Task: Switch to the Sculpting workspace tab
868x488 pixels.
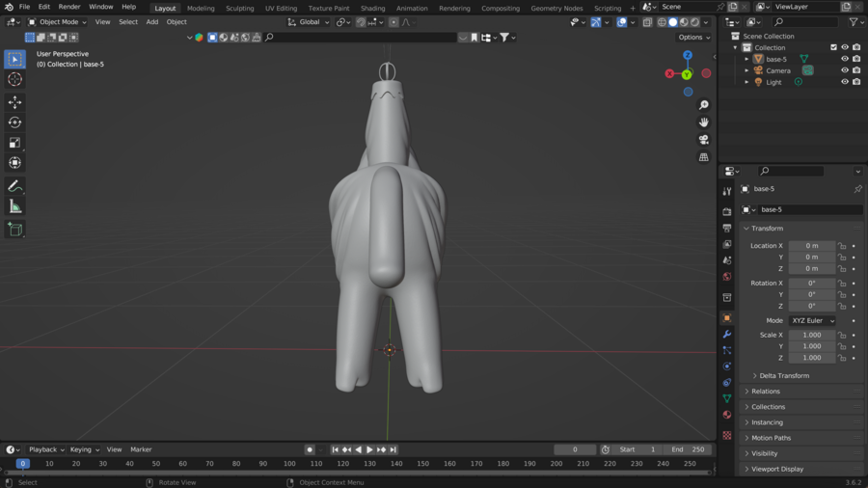Action: 239,8
